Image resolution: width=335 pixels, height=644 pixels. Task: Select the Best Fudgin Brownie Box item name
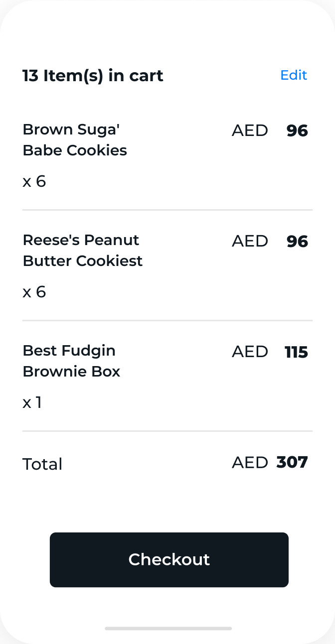click(x=72, y=361)
